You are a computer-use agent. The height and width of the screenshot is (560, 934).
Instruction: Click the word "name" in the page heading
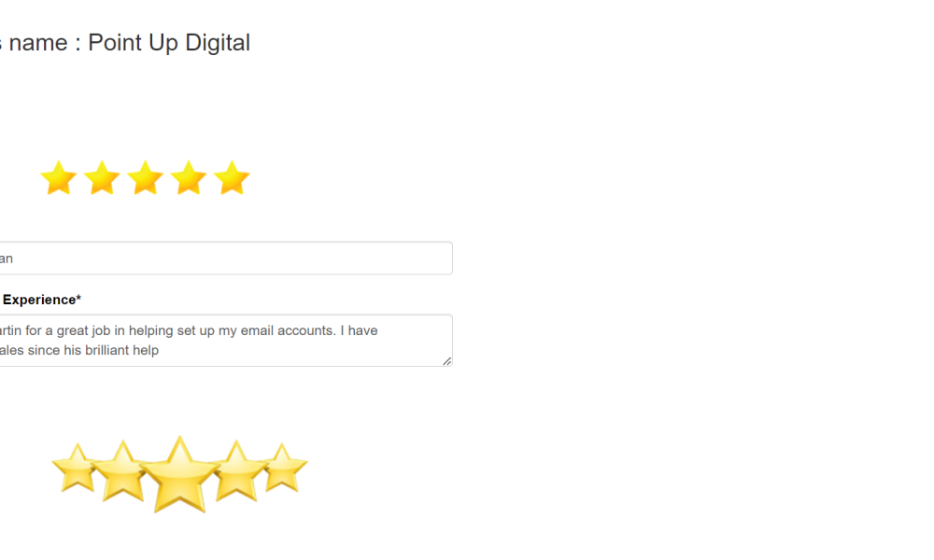click(38, 43)
